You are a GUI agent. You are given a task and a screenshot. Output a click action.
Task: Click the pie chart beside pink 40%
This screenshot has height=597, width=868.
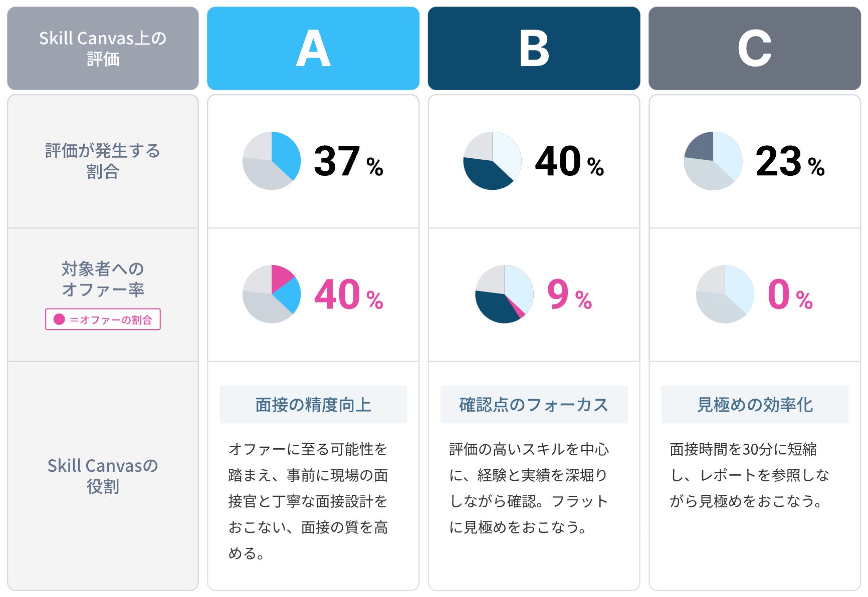click(272, 294)
